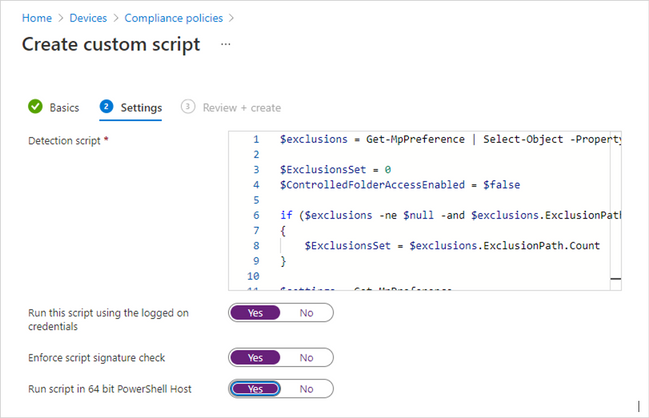
Task: Select Yes for logged on credentials
Action: (255, 313)
